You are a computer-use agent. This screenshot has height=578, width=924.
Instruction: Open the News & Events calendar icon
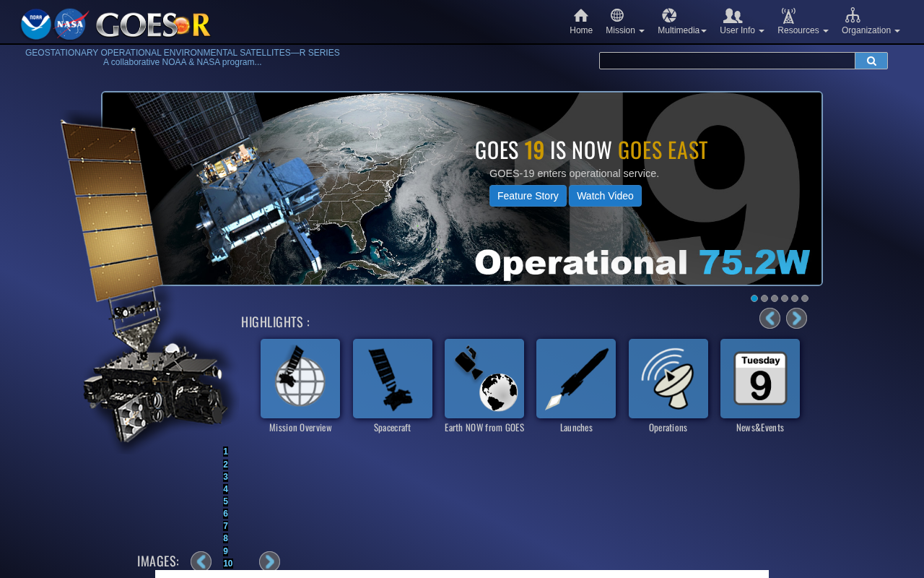pyautogui.click(x=760, y=379)
